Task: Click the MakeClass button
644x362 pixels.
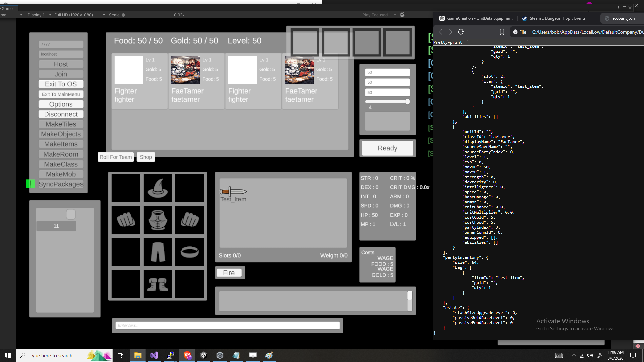Action: (61, 164)
